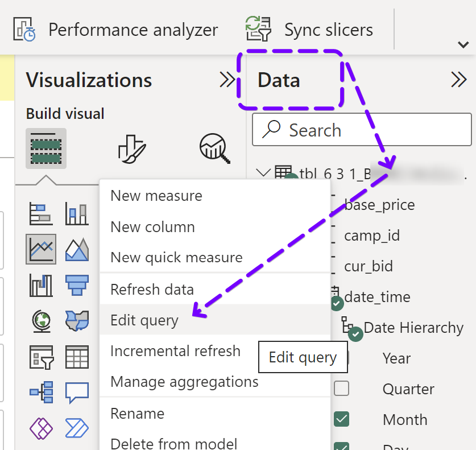Check the Quarter field checkbox

coord(341,389)
